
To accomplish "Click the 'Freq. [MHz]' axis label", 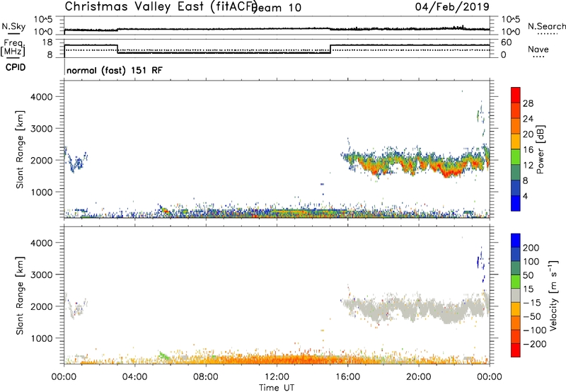I will 13,47.
